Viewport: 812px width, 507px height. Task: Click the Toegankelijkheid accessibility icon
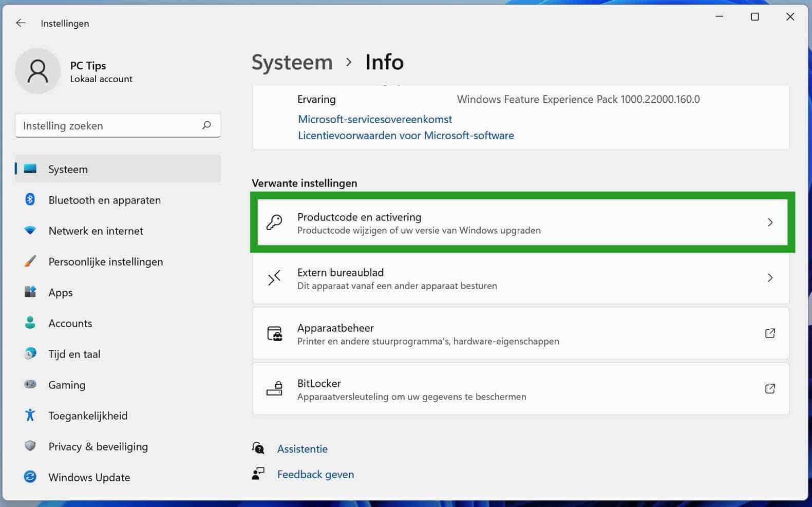30,415
